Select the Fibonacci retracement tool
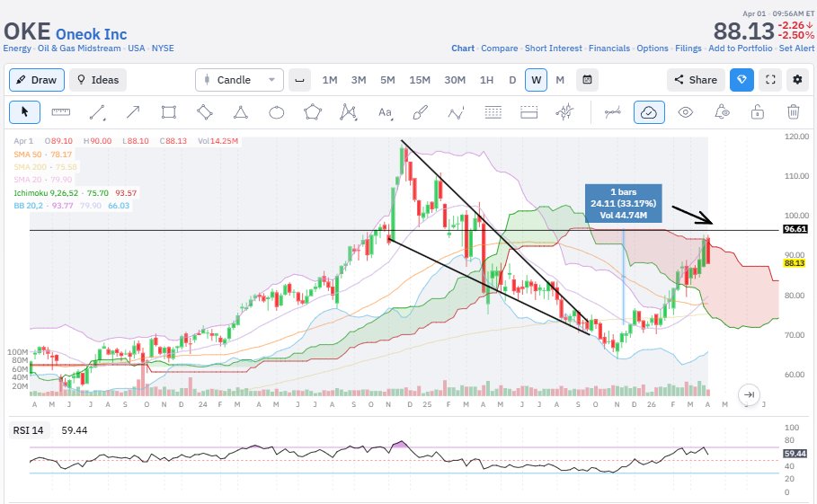Viewport: 817px width, 504px height. [493, 112]
